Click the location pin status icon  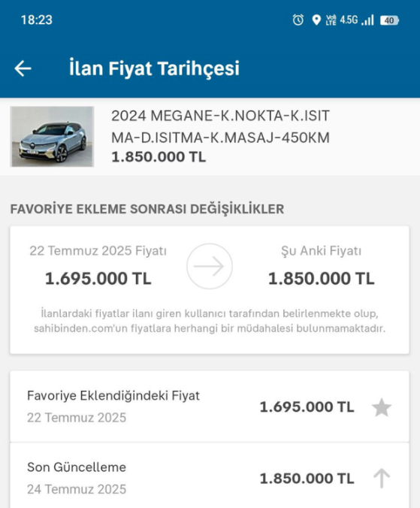pos(316,20)
